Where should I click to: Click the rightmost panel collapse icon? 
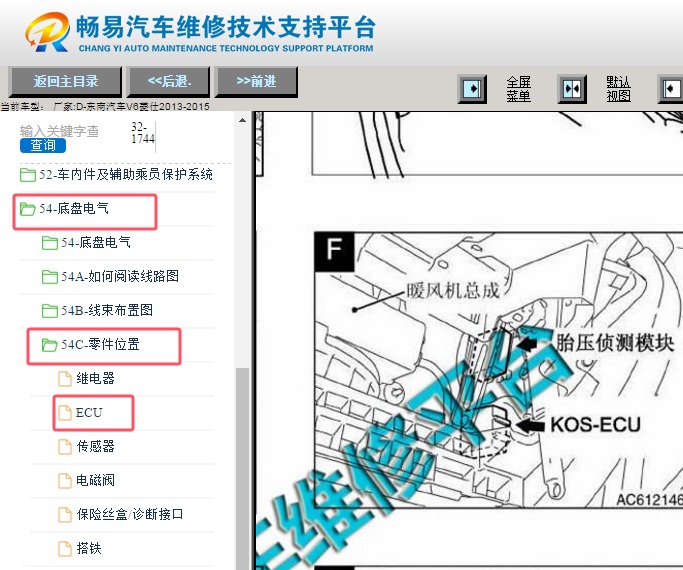click(671, 89)
